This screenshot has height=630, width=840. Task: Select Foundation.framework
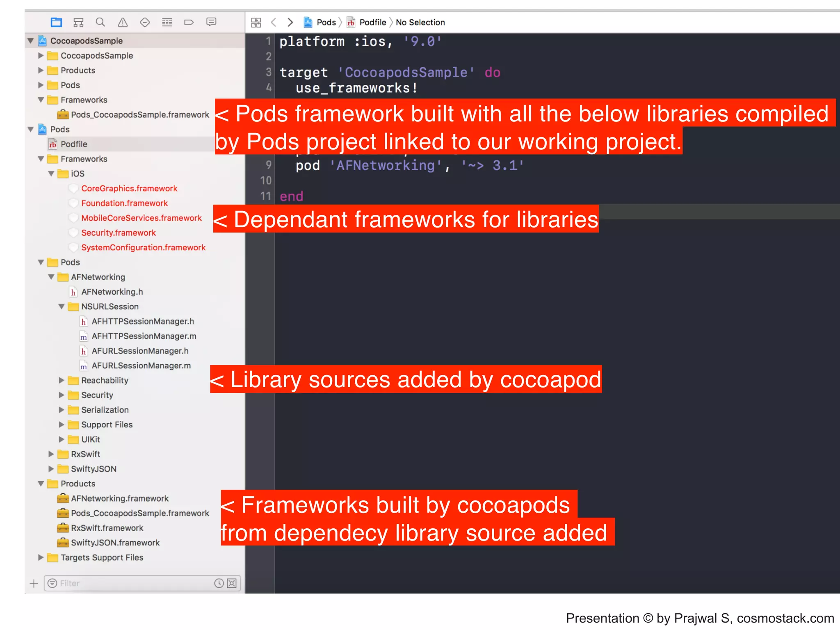(125, 203)
